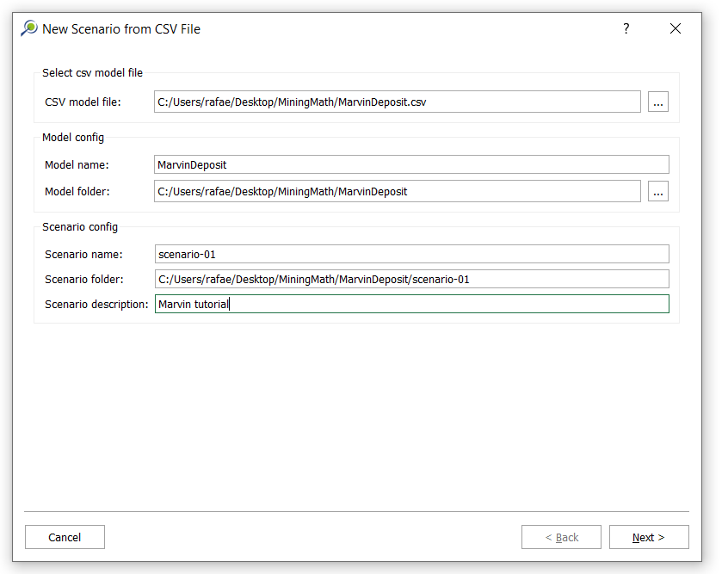Focus the Scenario description field
The image size is (728, 574).
411,304
